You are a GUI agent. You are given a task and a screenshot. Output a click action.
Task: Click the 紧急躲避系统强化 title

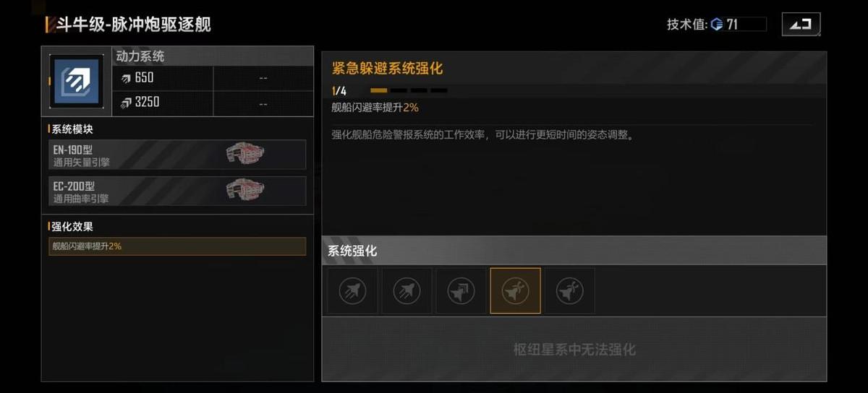[387, 69]
